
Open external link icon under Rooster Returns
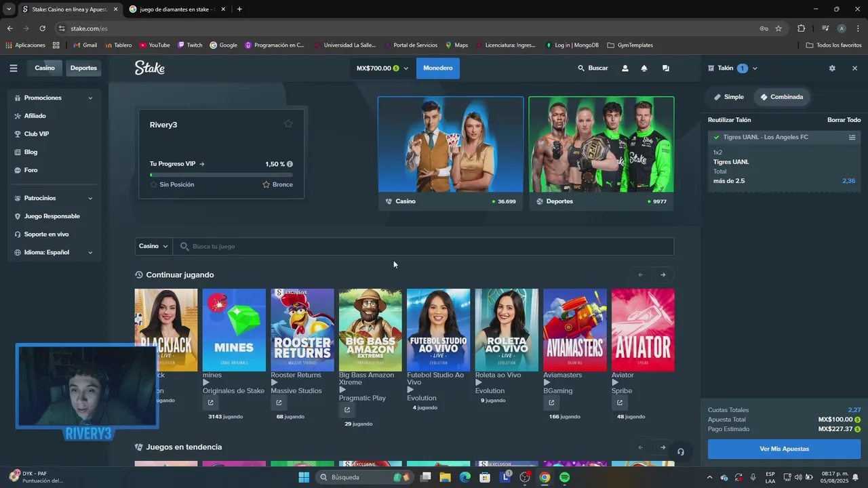[x=279, y=403]
